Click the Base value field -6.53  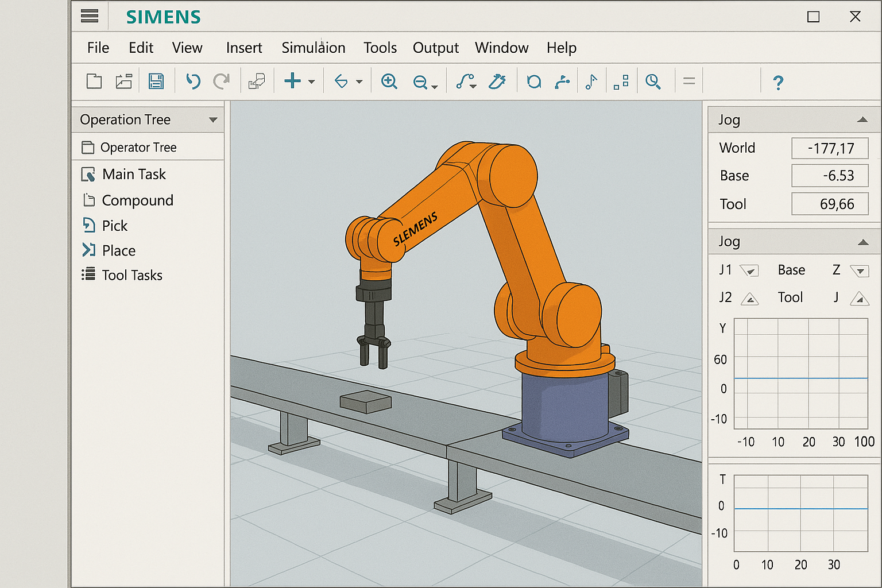(x=830, y=176)
